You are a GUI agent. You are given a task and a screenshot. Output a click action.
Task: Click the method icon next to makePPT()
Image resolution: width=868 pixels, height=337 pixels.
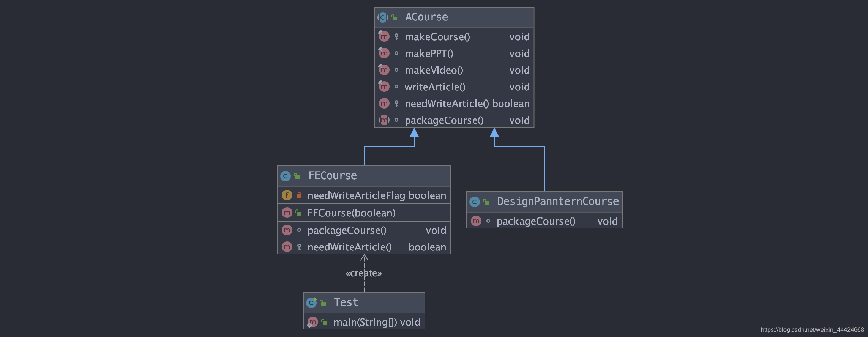tap(384, 53)
